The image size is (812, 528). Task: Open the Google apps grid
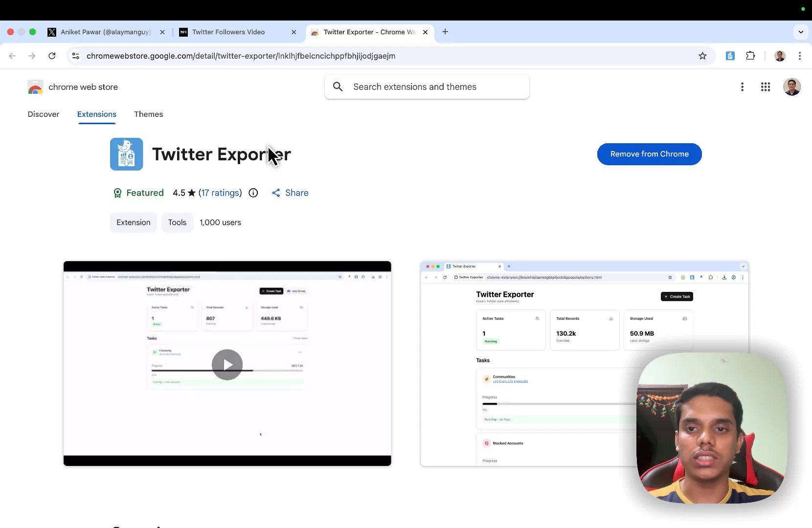[x=766, y=87]
